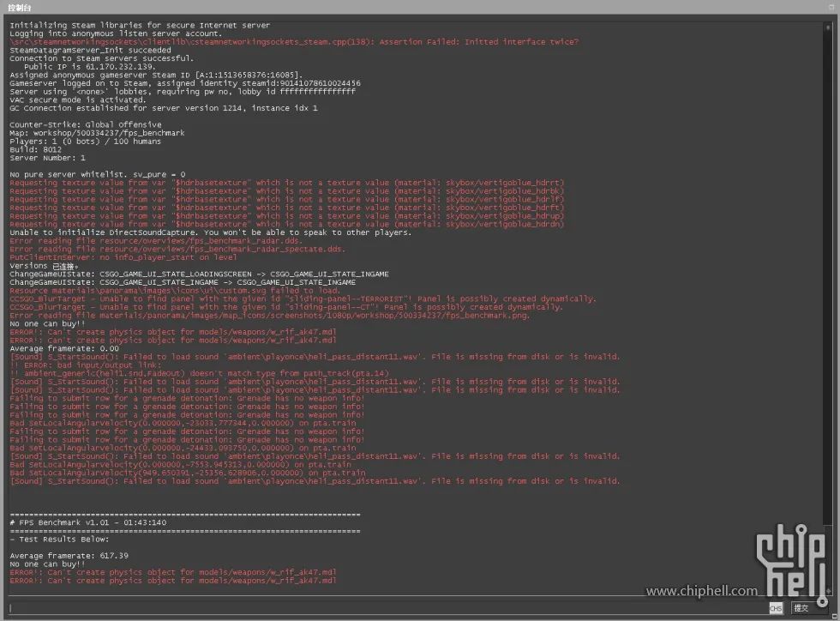Click the 'Map: workshop/500334237/fps_benchmark' line
Viewport: 840px width, 621px height.
click(97, 133)
